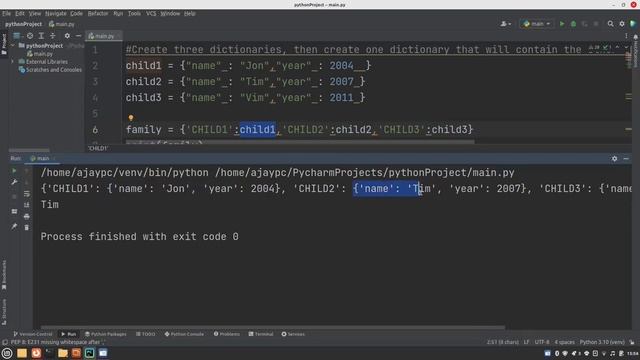
Task: Open Services tool window
Action: coord(293,334)
